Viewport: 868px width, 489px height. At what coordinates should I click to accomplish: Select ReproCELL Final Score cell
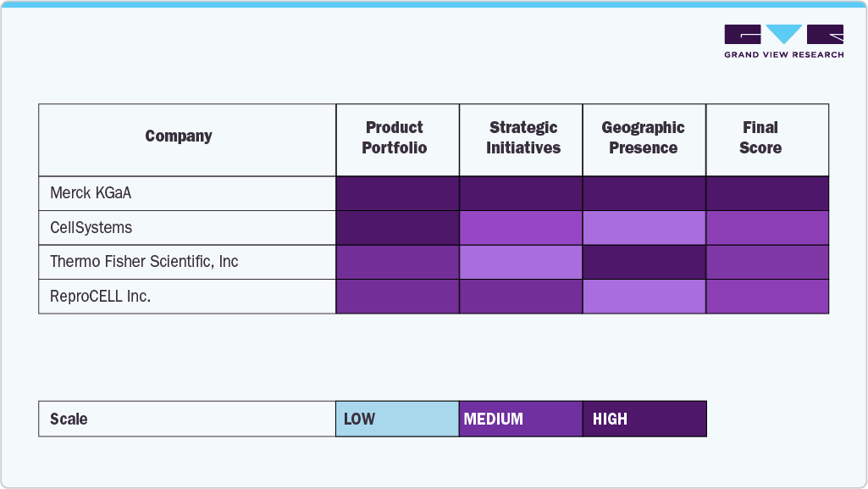click(767, 297)
